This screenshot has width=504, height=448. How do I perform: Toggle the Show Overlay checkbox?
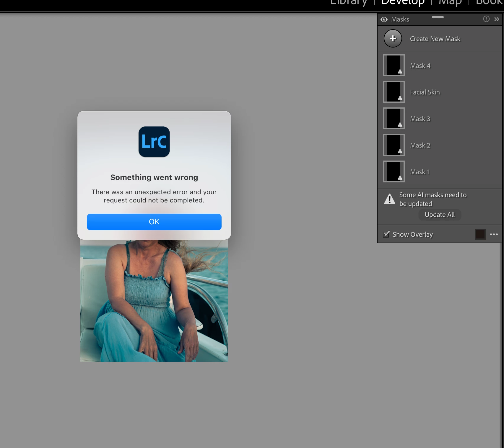point(386,234)
